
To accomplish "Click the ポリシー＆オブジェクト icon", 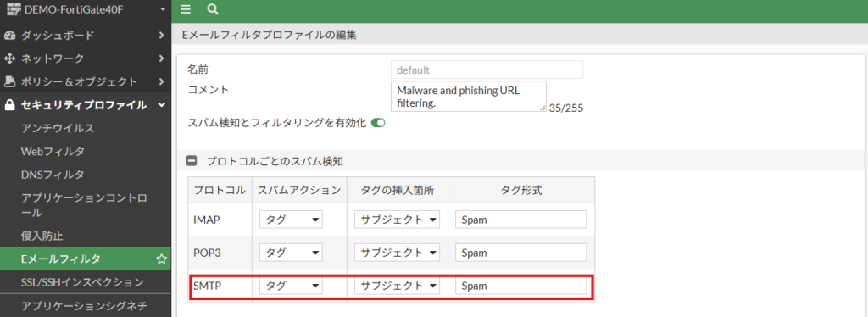I will 9,81.
